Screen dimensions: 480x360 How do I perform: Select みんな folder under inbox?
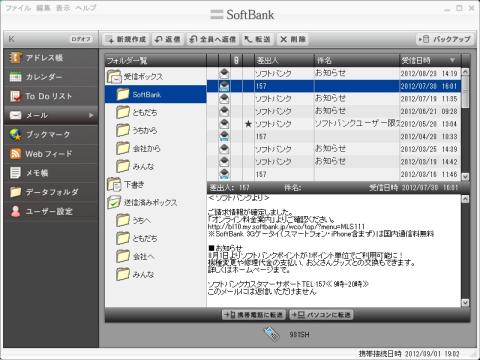pyautogui.click(x=155, y=166)
